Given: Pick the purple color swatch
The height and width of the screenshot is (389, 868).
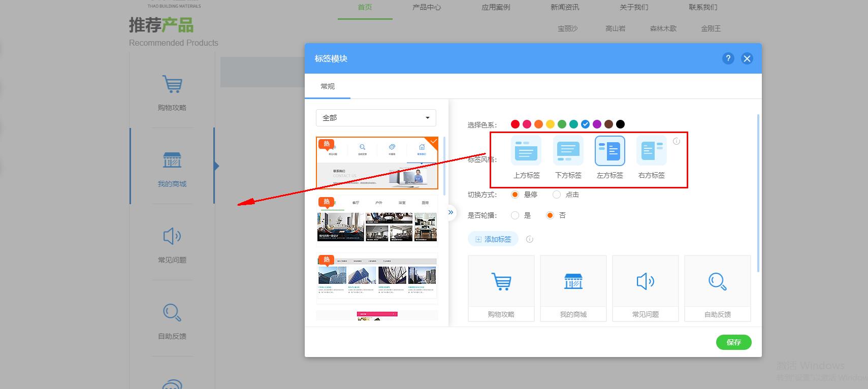Looking at the screenshot, I should 597,124.
